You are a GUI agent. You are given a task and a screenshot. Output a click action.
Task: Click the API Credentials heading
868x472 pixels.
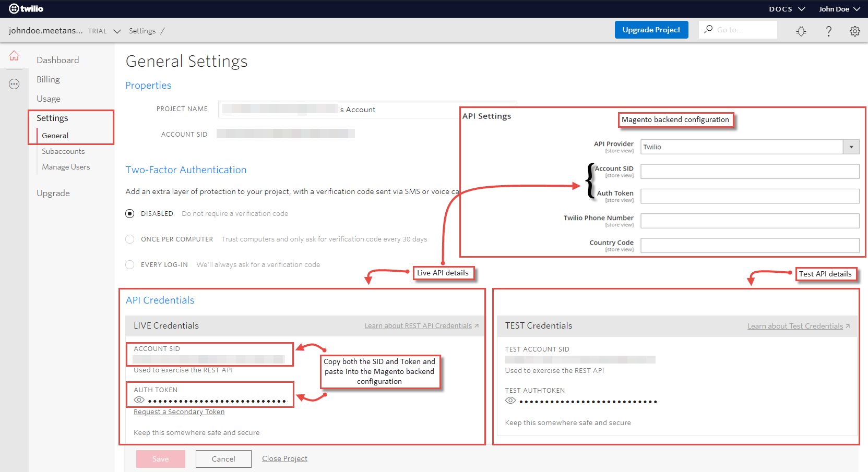[160, 300]
